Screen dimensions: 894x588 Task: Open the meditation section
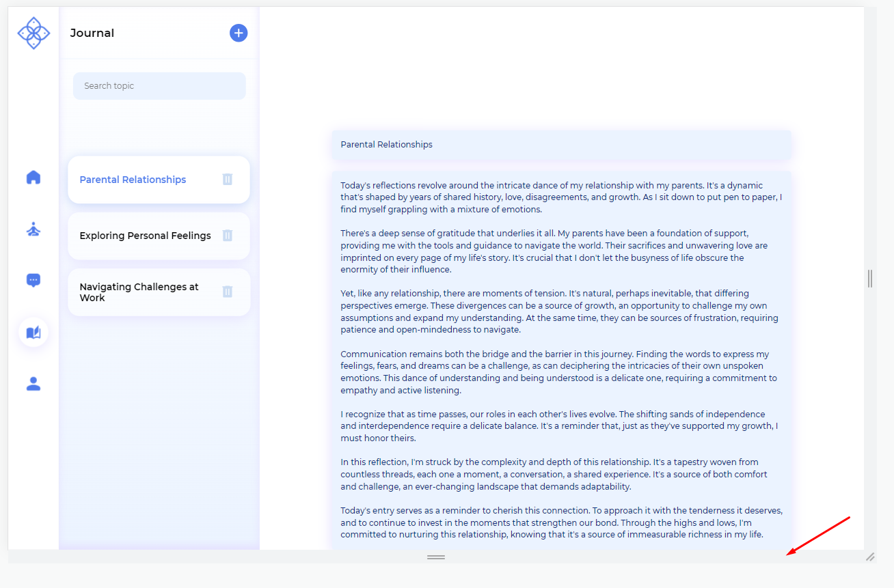coord(33,229)
